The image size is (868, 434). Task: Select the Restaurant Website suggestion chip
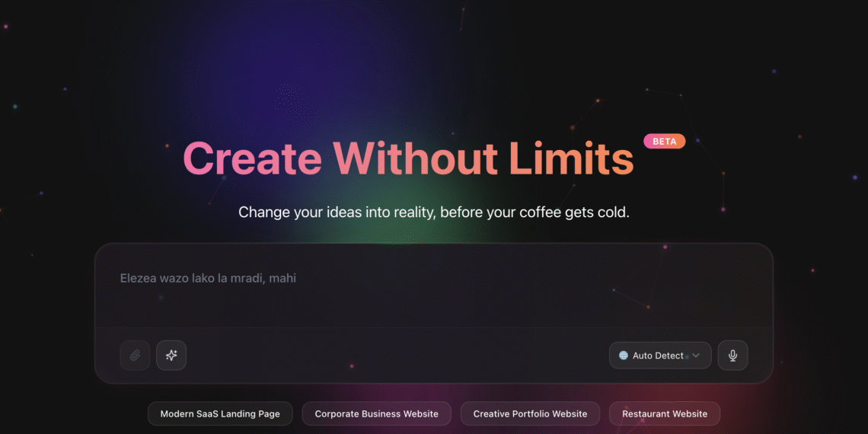pos(665,413)
